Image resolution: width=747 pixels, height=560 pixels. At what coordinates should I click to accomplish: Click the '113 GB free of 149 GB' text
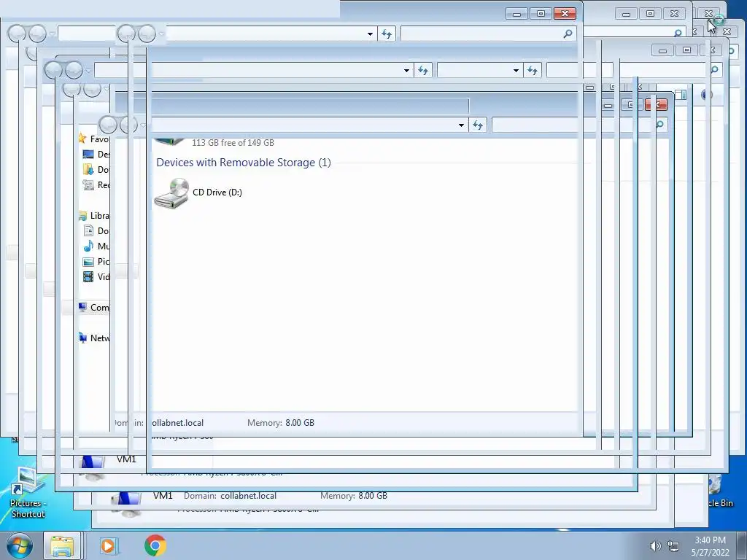click(233, 142)
